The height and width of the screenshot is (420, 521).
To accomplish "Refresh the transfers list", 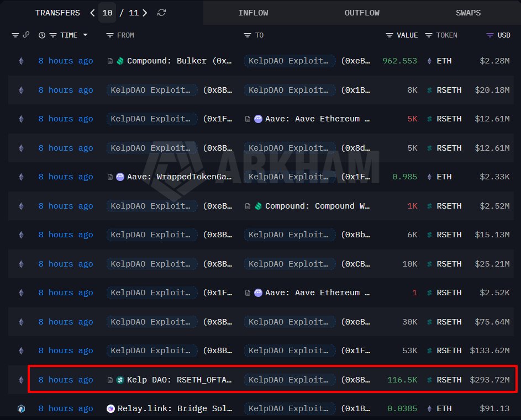I will (161, 13).
